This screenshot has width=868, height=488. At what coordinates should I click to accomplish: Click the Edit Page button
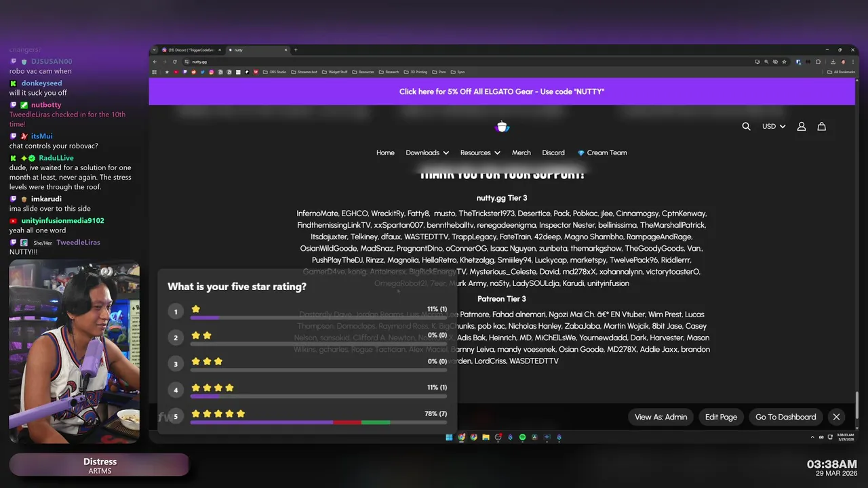pos(721,417)
